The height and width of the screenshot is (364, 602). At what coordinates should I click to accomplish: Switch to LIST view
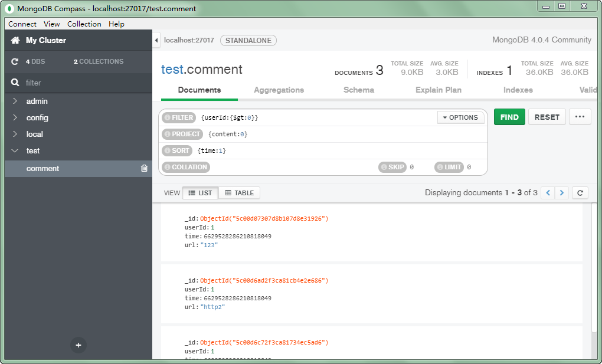tap(200, 193)
